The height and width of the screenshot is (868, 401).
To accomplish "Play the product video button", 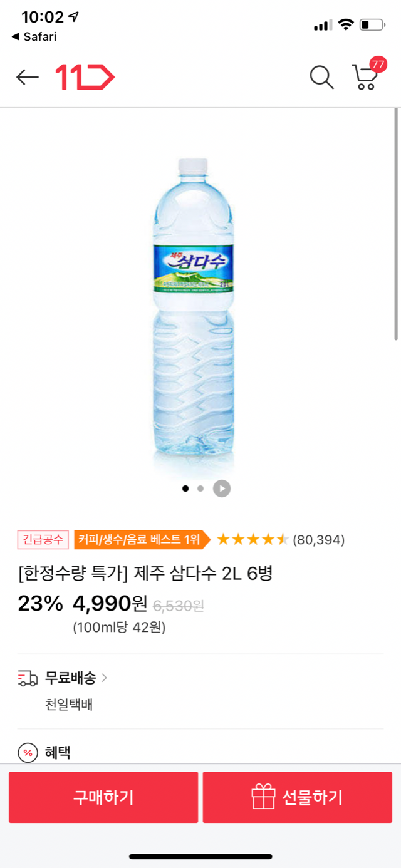I will tap(222, 488).
